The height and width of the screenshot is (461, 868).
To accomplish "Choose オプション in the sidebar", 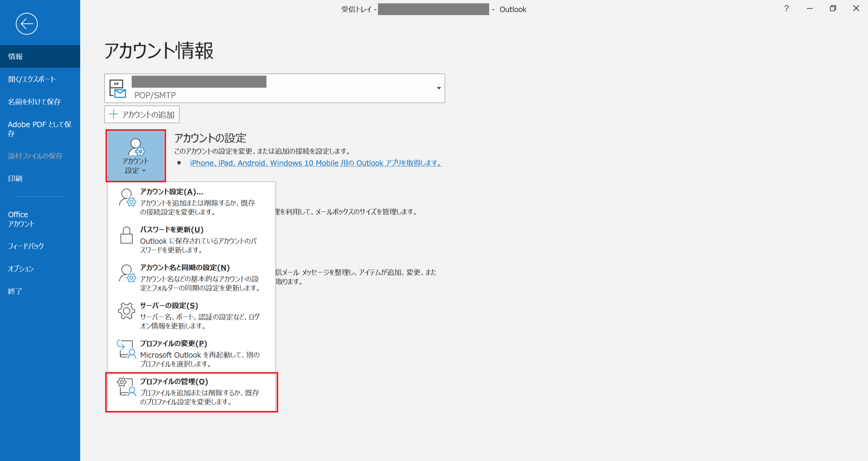I will (x=21, y=268).
